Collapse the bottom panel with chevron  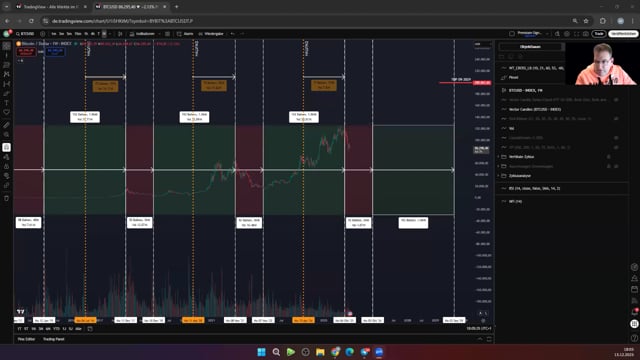(x=480, y=339)
